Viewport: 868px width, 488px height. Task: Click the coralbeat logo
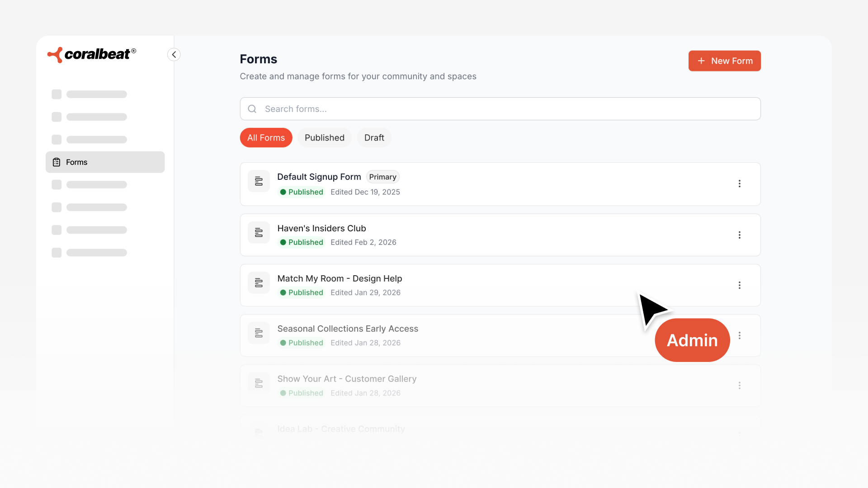click(92, 55)
